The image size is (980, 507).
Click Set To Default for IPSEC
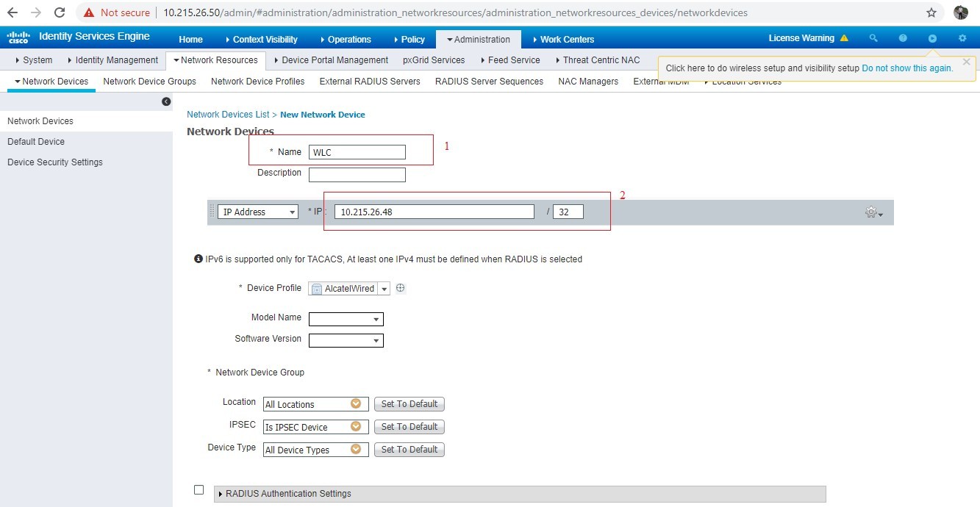click(409, 427)
